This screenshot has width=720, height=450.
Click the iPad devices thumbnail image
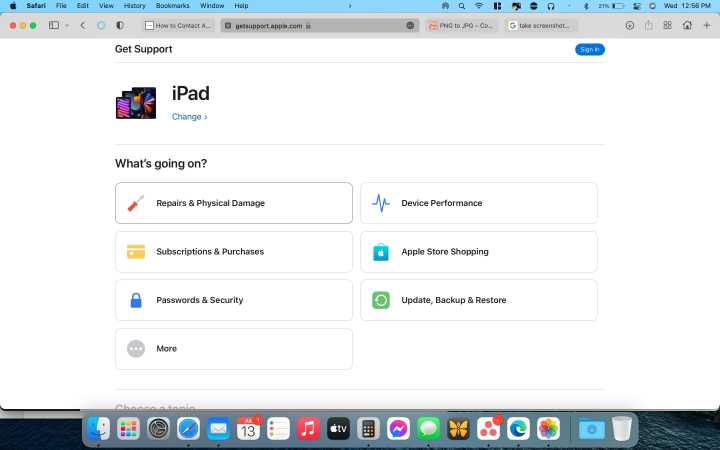[136, 103]
